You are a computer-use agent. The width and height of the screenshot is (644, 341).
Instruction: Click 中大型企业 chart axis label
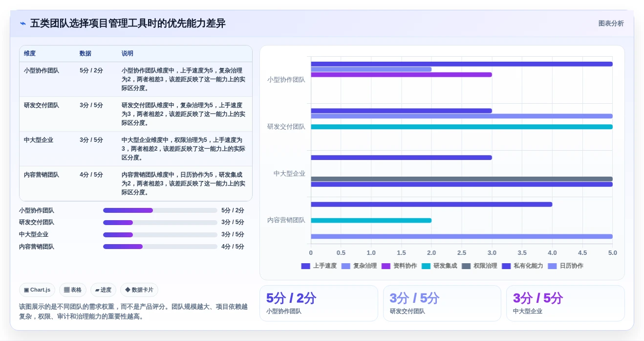pyautogui.click(x=289, y=174)
